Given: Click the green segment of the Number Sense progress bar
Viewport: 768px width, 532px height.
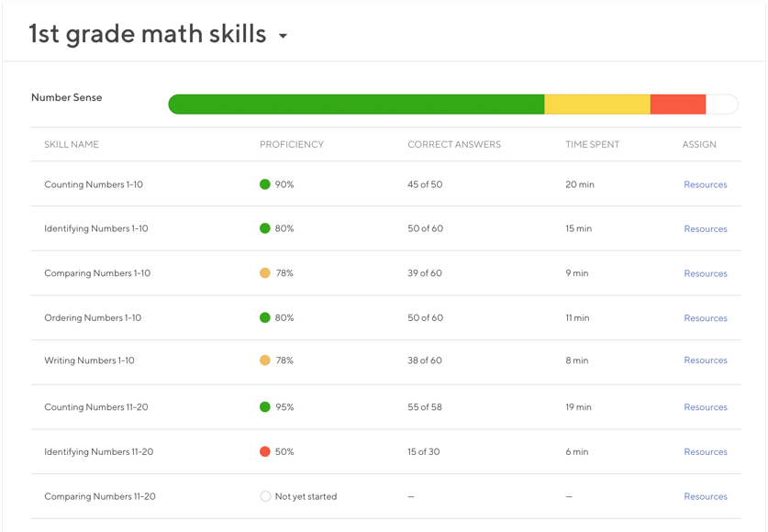Looking at the screenshot, I should [x=358, y=104].
